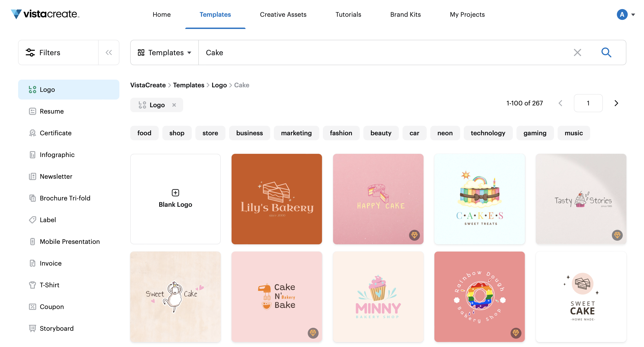The height and width of the screenshot is (347, 644).
Task: Switch to Creative Assets tab
Action: (x=283, y=14)
